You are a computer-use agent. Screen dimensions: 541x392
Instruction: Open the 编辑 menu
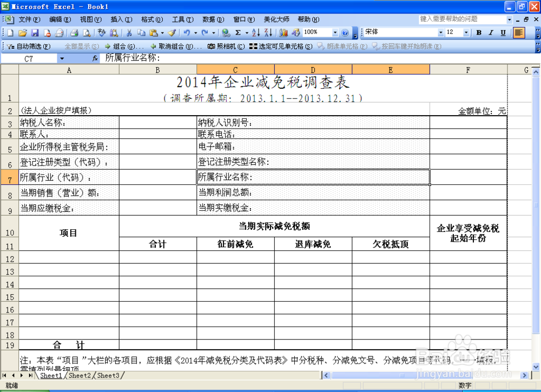pyautogui.click(x=60, y=19)
